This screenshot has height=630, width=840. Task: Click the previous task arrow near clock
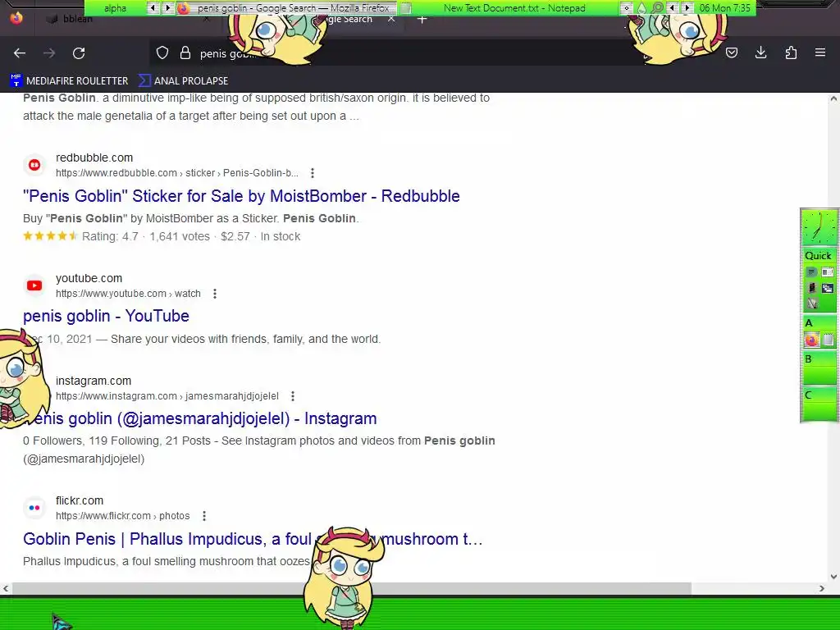coord(673,8)
